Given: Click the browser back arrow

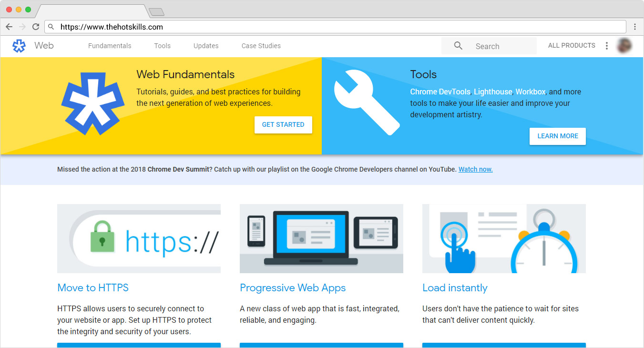Looking at the screenshot, I should 9,27.
